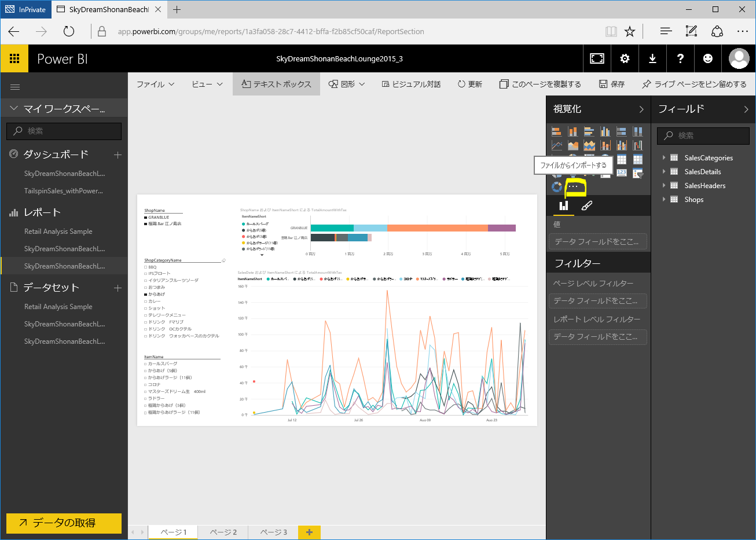Screen dimensions: 756x540
Task: Click 更新 refresh toolbar item
Action: [470, 84]
